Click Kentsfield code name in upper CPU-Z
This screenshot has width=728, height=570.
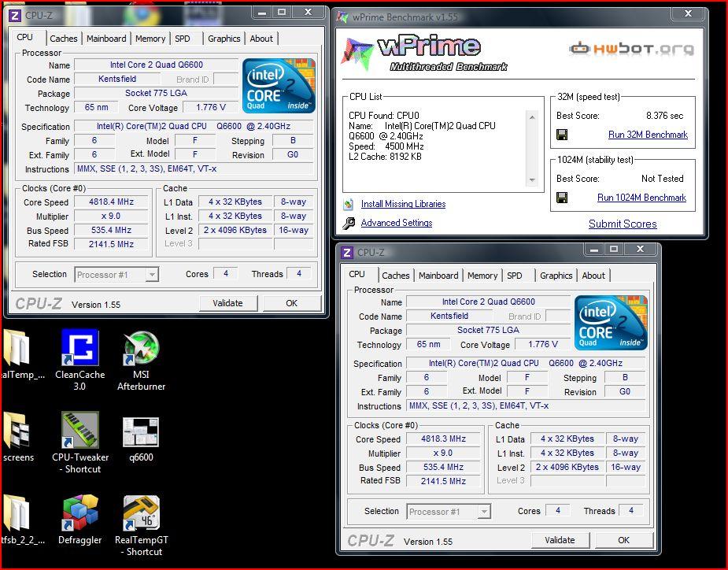117,79
